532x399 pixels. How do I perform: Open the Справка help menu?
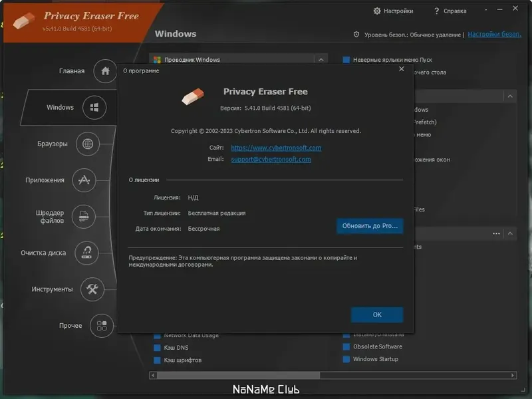click(450, 11)
